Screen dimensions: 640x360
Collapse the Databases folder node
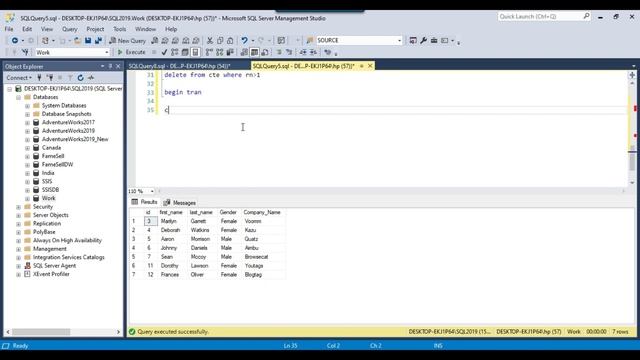point(18,97)
